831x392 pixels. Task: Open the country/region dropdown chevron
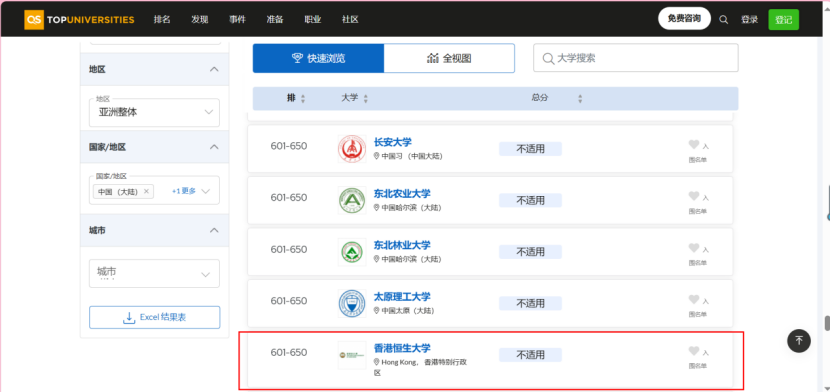(206, 191)
